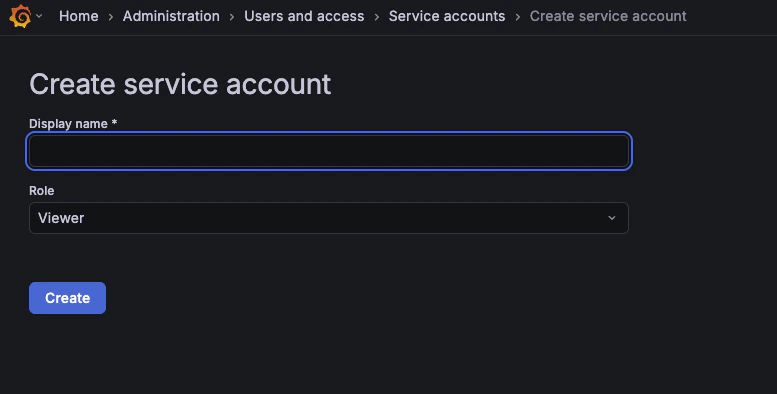Click the Role dropdown chevron arrow
Image resolution: width=777 pixels, height=394 pixels.
click(x=612, y=218)
